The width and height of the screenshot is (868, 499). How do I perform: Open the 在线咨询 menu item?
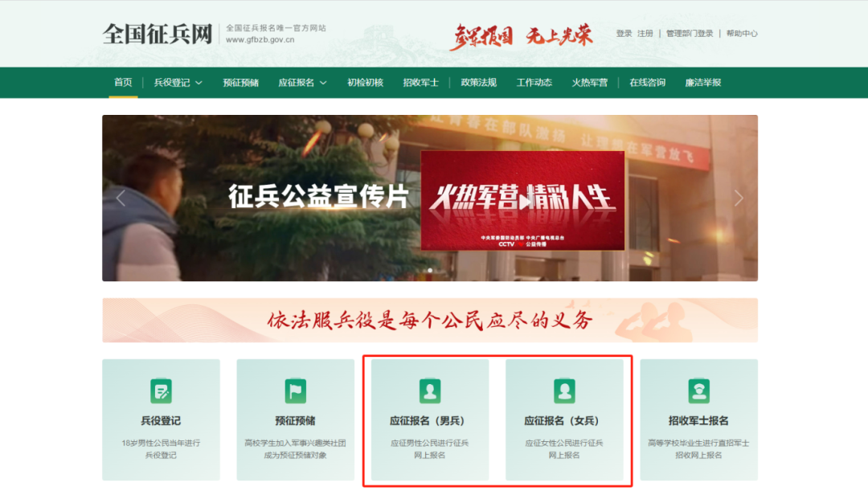click(x=648, y=83)
